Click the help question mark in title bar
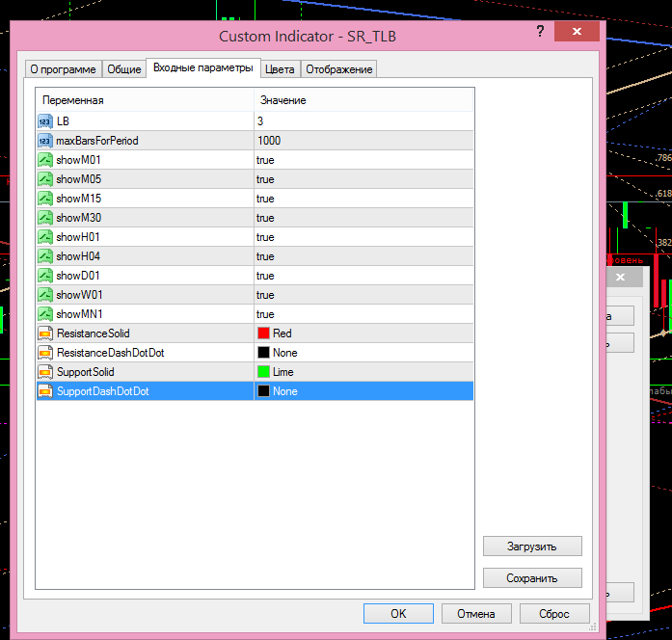This screenshot has width=672, height=640. pos(540,31)
